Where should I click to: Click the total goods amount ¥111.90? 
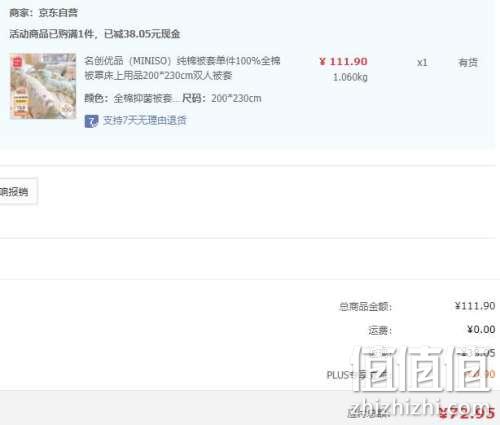[x=475, y=306]
